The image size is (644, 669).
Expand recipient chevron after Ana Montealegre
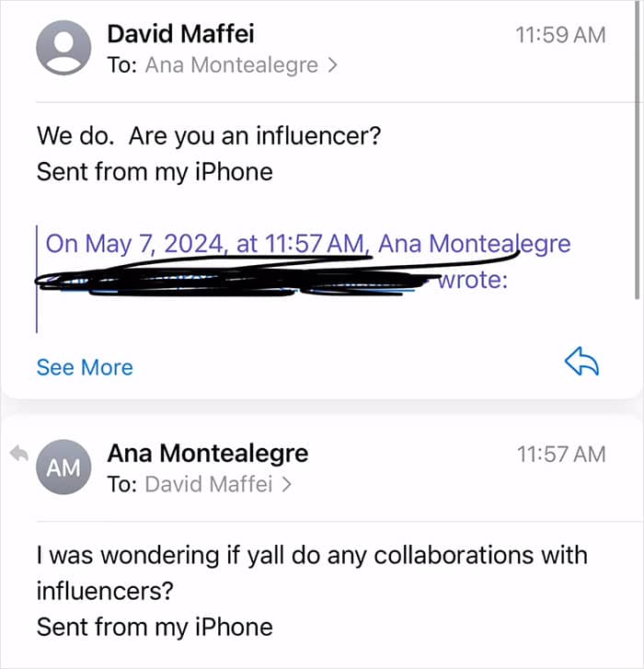point(332,65)
